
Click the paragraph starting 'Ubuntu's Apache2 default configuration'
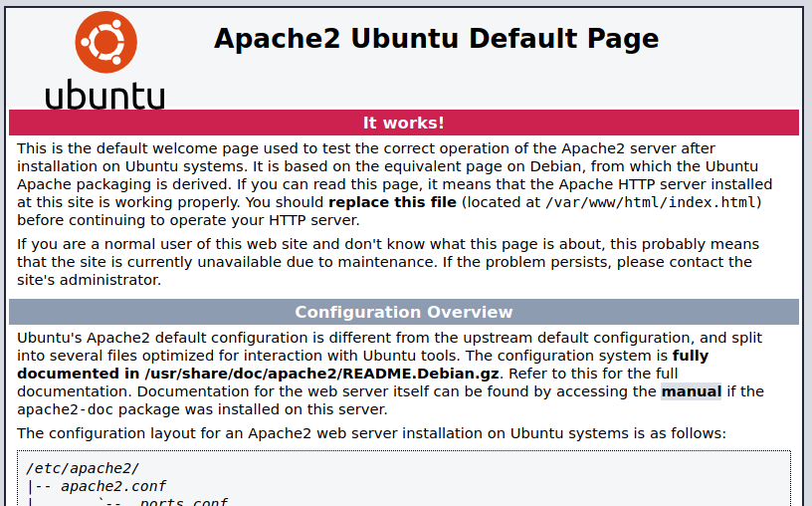click(388, 338)
